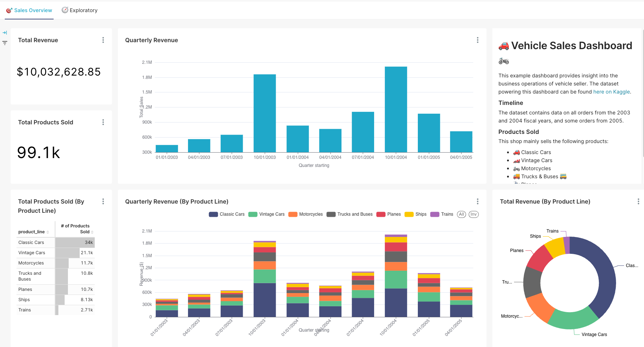The height and width of the screenshot is (347, 644).
Task: Open the 'here on Kaggle' dataset link
Action: (611, 92)
